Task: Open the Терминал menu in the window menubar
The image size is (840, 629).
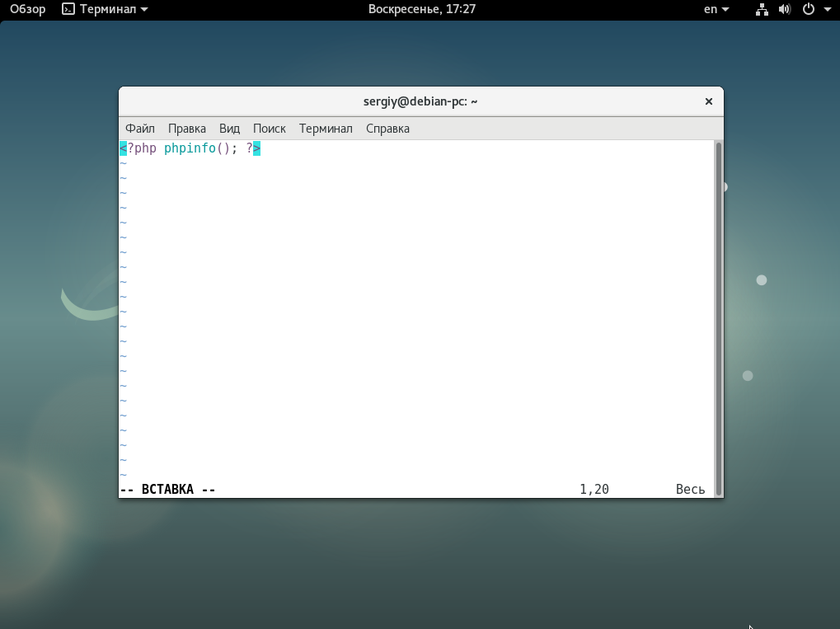Action: (326, 129)
